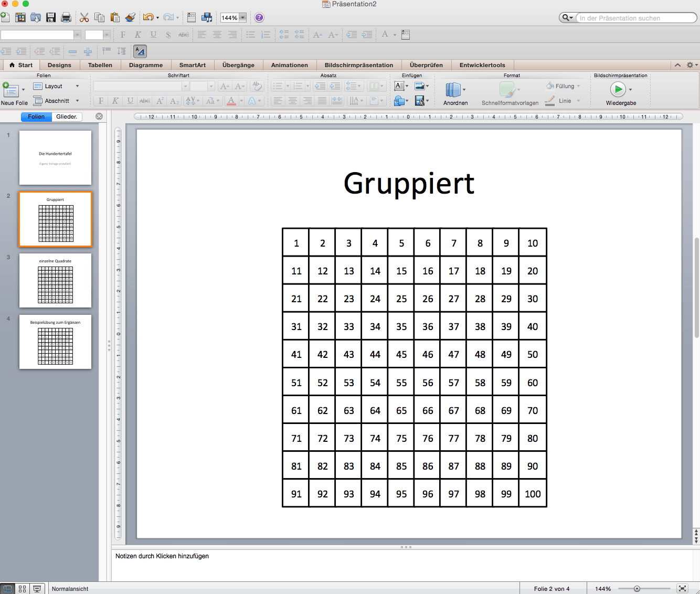Select the slide 3 einzelne Quadrate thumbnail
Screen dimensions: 700x594
click(55, 280)
